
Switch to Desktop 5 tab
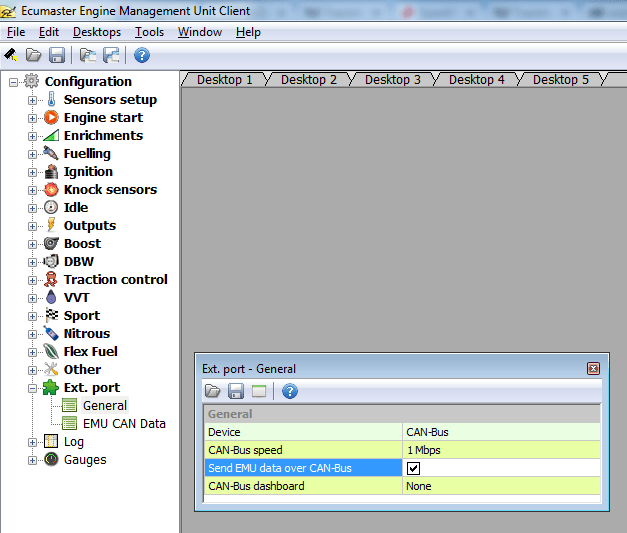[561, 80]
